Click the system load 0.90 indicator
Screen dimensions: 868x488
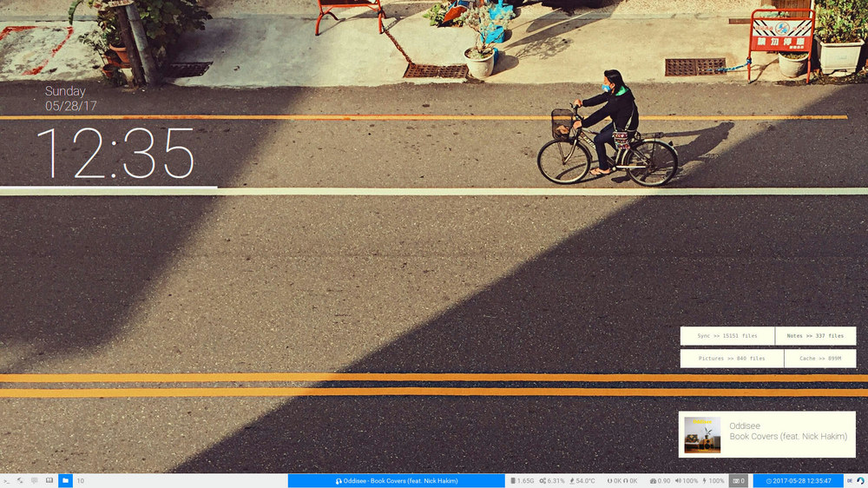[x=660, y=480]
